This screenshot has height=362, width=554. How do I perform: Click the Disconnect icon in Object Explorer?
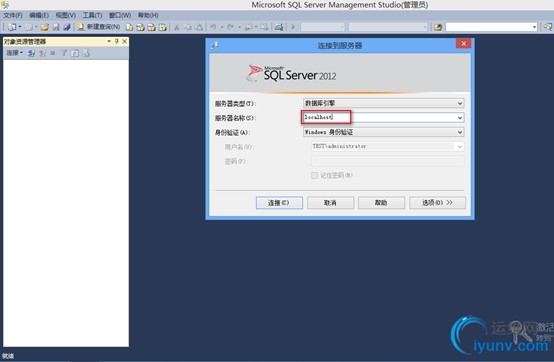[x=42, y=53]
